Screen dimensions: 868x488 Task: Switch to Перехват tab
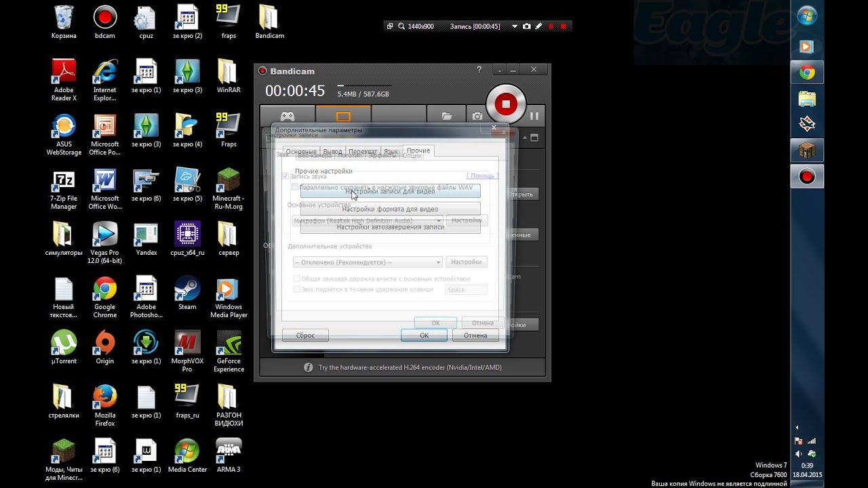click(363, 151)
